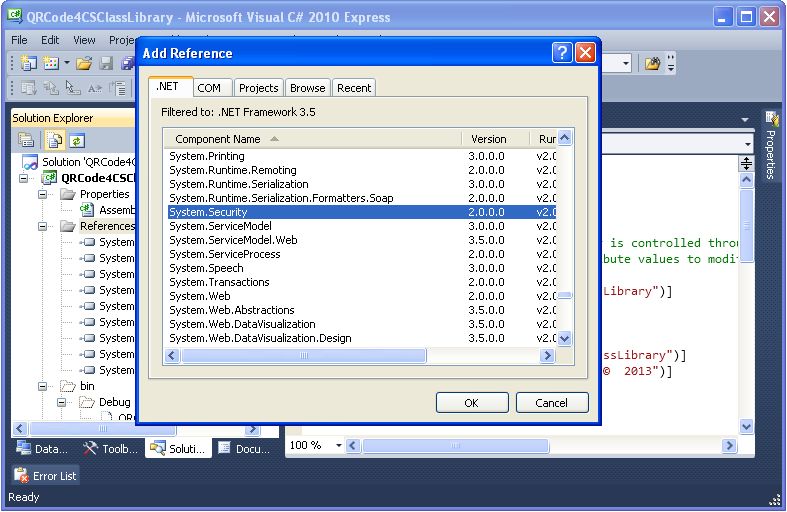Image resolution: width=787 pixels, height=512 pixels.
Task: Click the Solution Explorer Refresh icon
Action: [x=77, y=141]
